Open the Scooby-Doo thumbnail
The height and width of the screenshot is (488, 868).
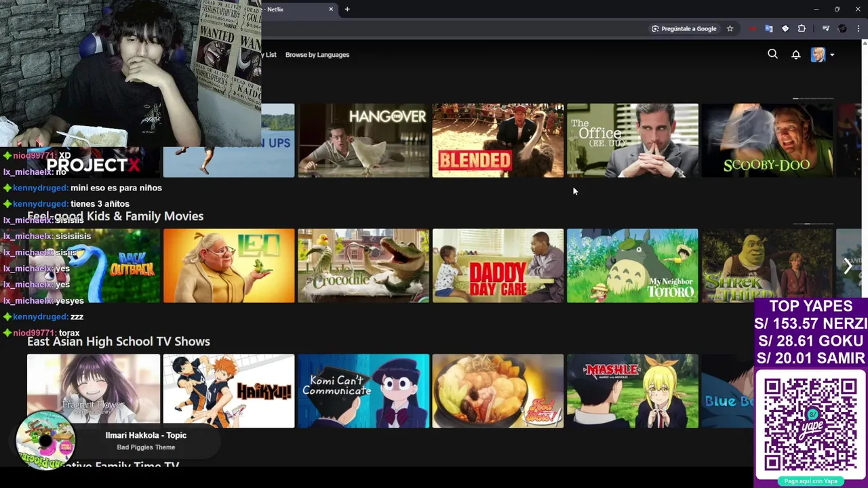[767, 140]
